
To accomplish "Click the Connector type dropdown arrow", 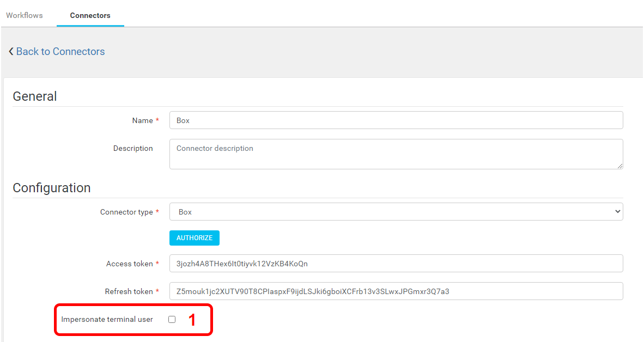I will pos(617,212).
